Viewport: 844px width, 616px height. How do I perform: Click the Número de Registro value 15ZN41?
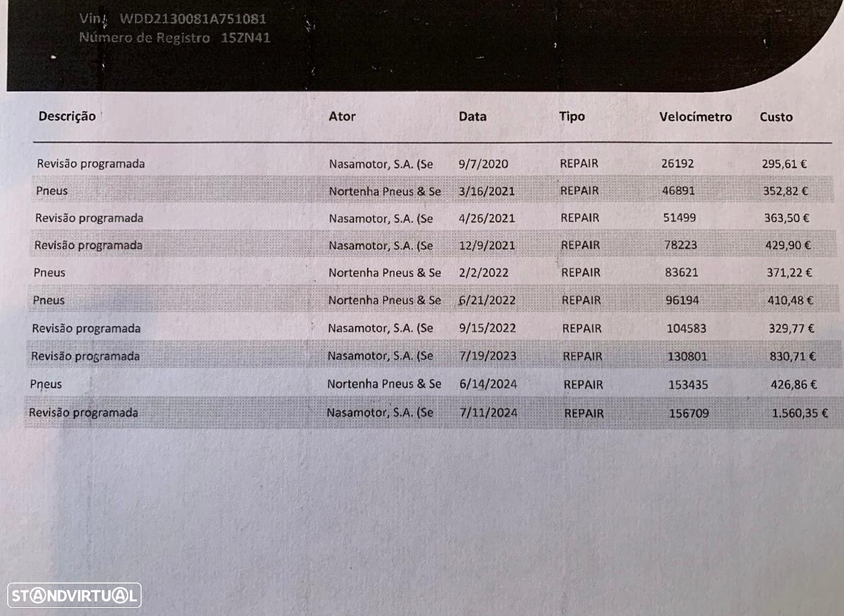pos(245,38)
